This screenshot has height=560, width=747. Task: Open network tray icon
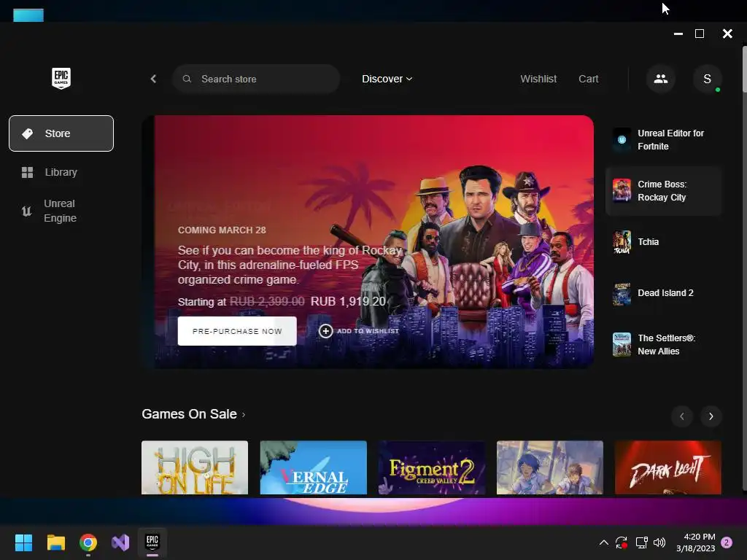click(641, 542)
